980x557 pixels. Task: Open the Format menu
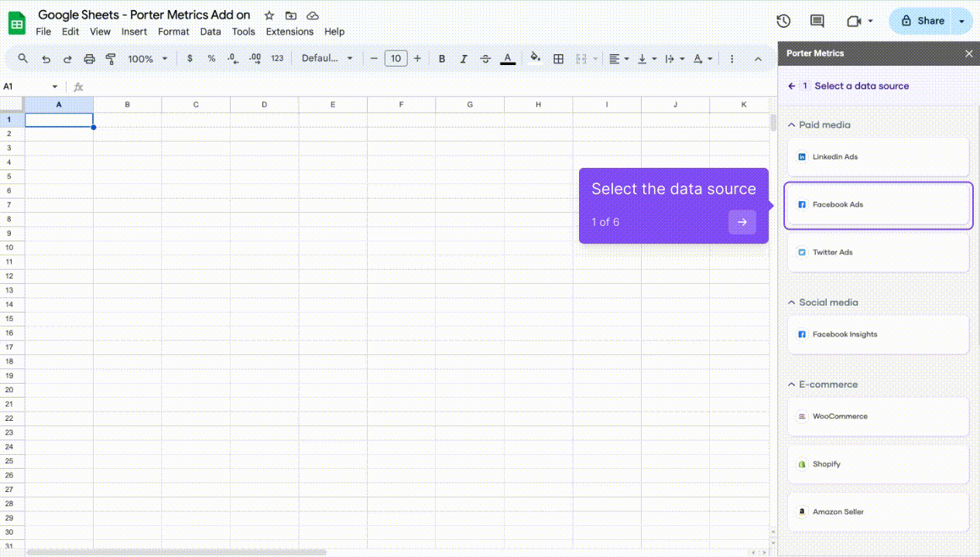(173, 32)
